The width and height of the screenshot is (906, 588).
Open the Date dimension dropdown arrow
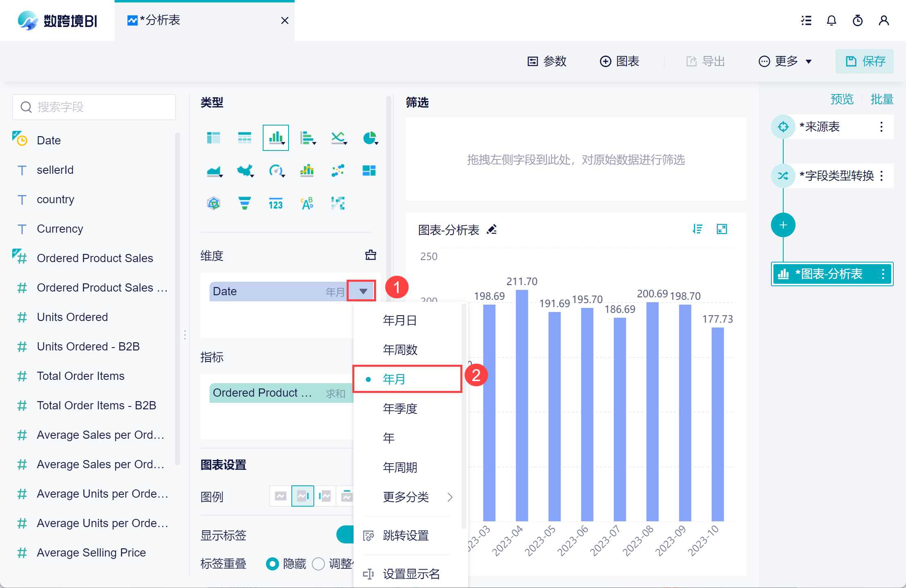pyautogui.click(x=363, y=291)
